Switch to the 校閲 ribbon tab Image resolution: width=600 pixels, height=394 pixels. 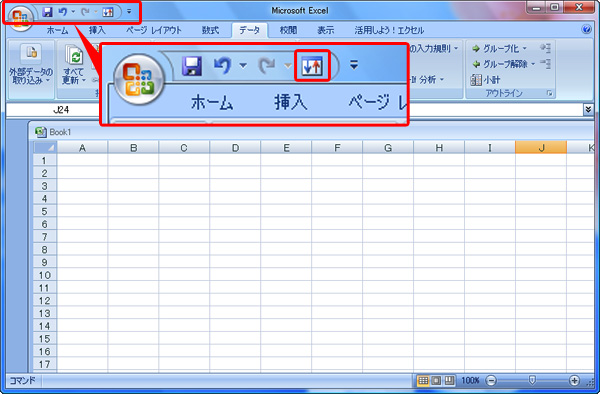288,30
